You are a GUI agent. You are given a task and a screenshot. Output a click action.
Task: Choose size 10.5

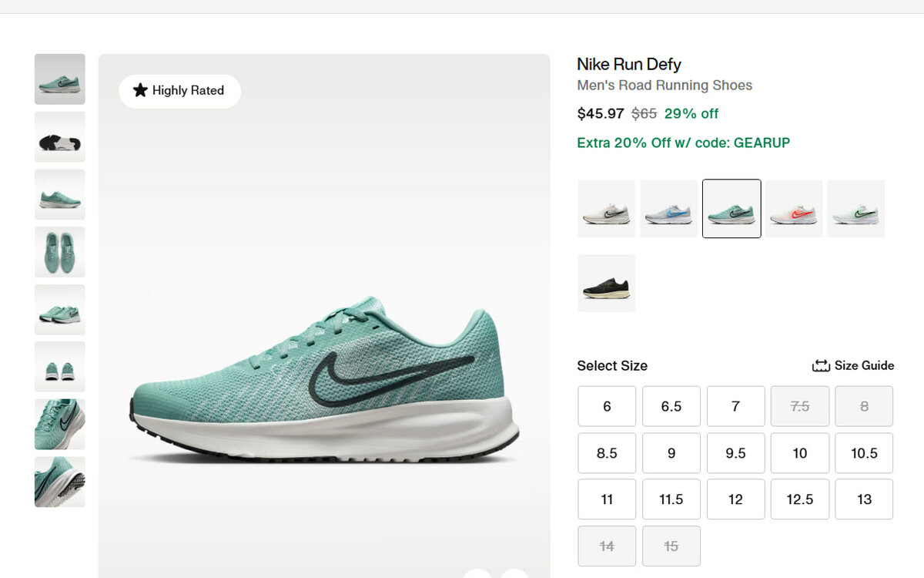point(864,453)
